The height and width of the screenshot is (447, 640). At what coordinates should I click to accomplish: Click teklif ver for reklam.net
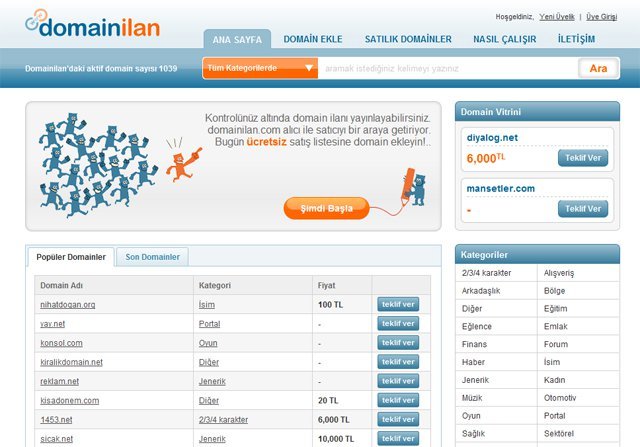(398, 381)
